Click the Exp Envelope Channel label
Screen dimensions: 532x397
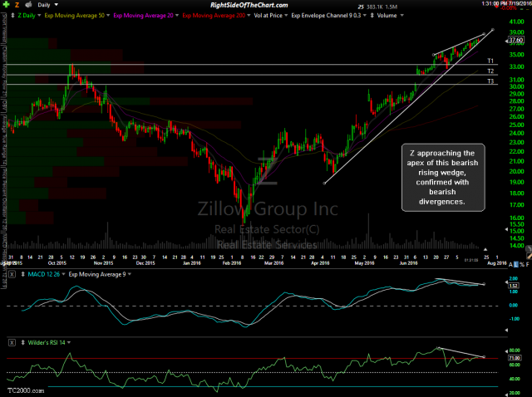pos(326,15)
